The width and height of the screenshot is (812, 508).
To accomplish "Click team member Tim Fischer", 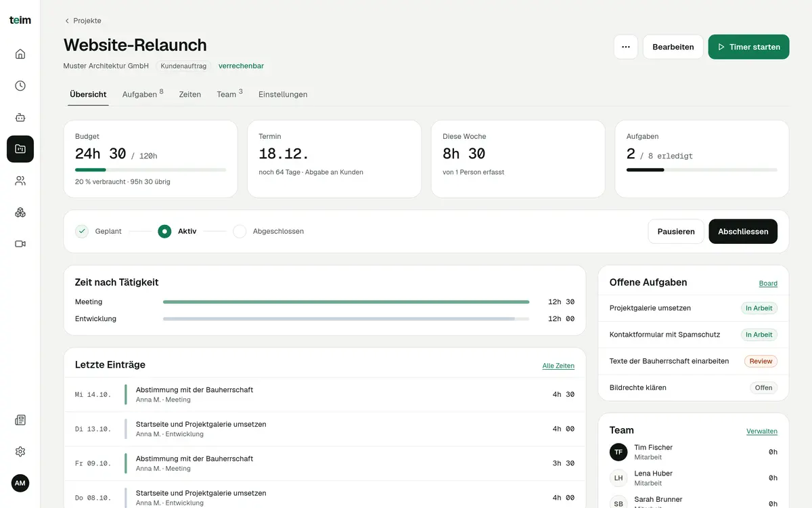I will tap(694, 452).
